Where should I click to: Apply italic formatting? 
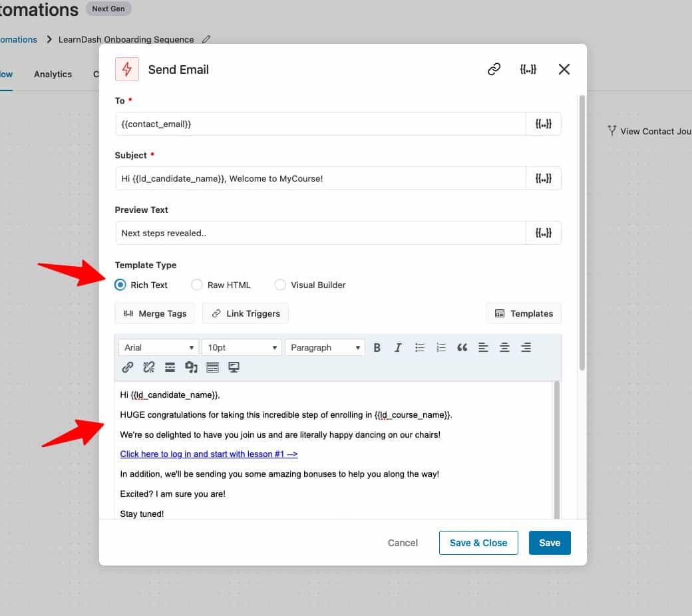click(x=398, y=347)
